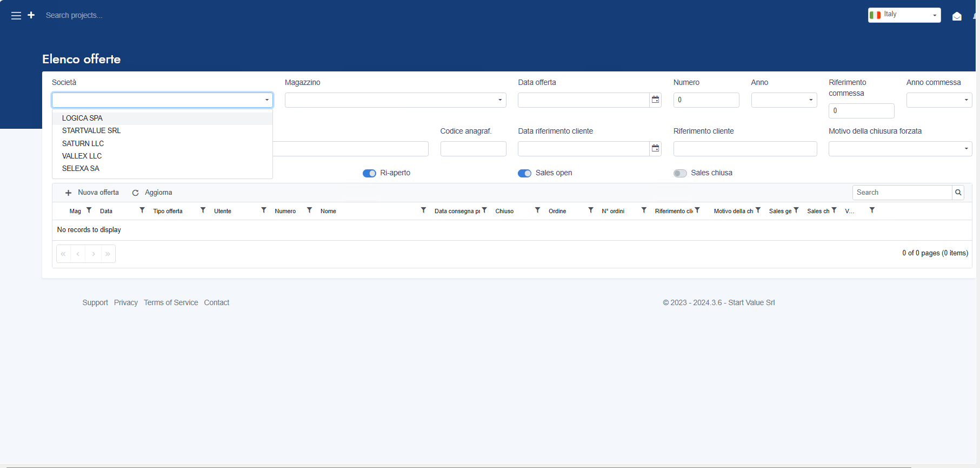
Task: Select SELEXA SA from the list
Action: 162,168
